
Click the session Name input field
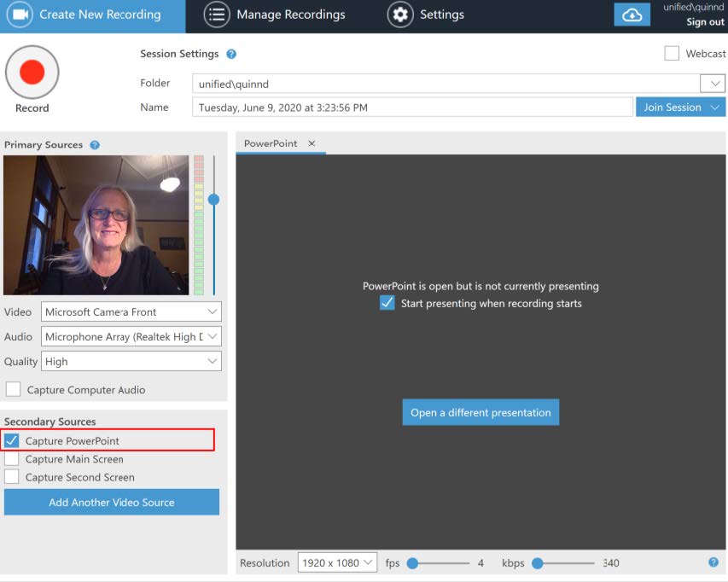pyautogui.click(x=411, y=108)
